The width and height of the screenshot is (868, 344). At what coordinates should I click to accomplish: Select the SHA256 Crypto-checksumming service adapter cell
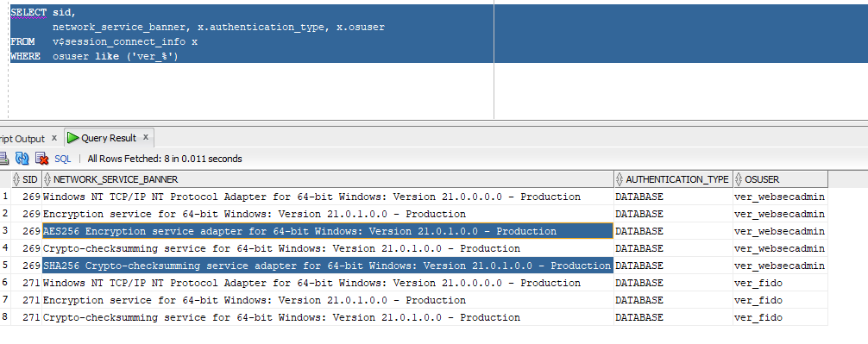(328, 266)
